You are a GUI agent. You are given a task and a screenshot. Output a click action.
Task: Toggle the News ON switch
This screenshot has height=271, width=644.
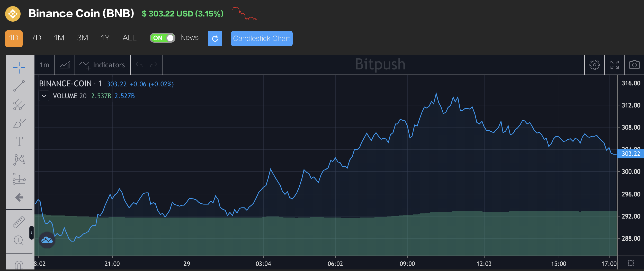pyautogui.click(x=163, y=38)
